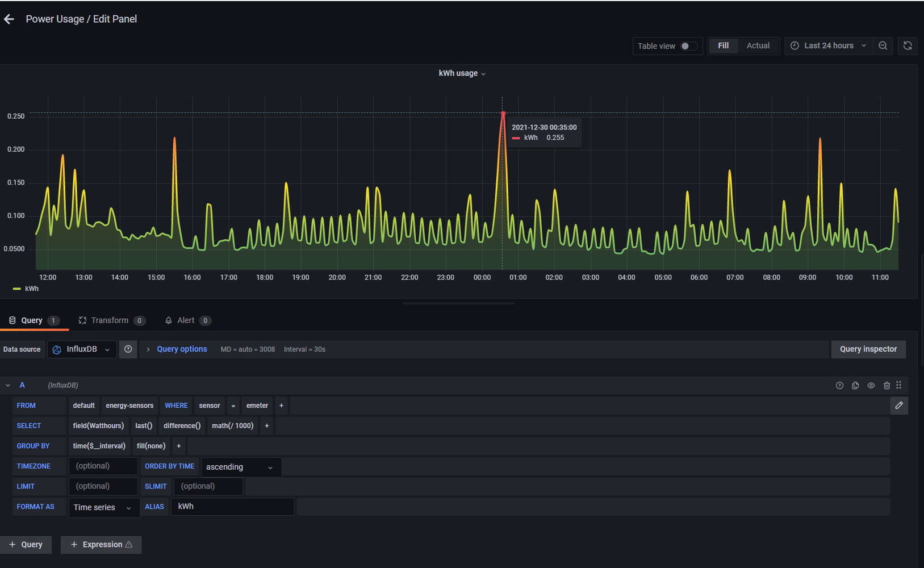Toggle the Table view switch
Viewport: 924px width, 568px height.
click(688, 46)
